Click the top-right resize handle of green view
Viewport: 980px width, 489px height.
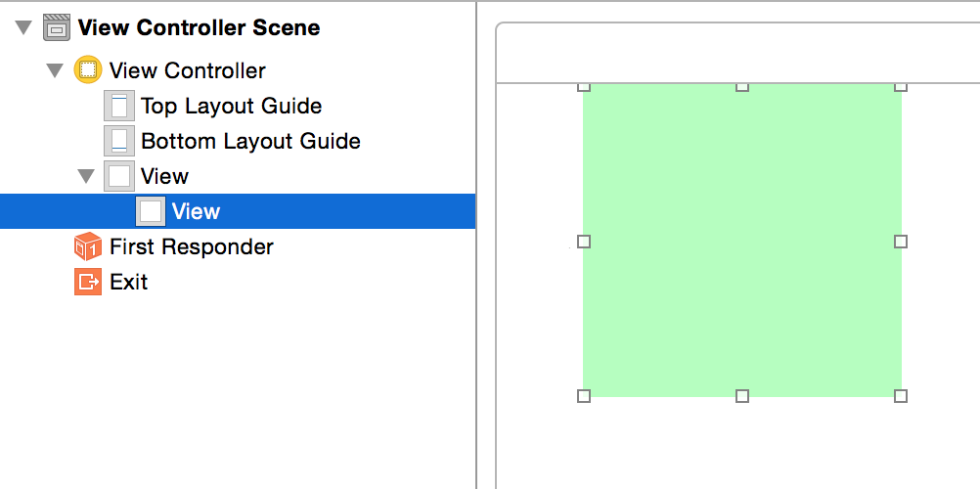(x=901, y=86)
